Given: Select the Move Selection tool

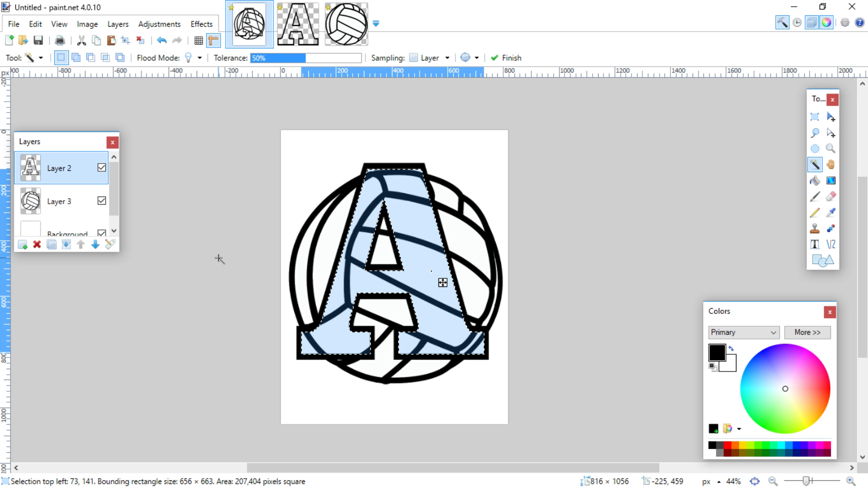Looking at the screenshot, I should [831, 133].
